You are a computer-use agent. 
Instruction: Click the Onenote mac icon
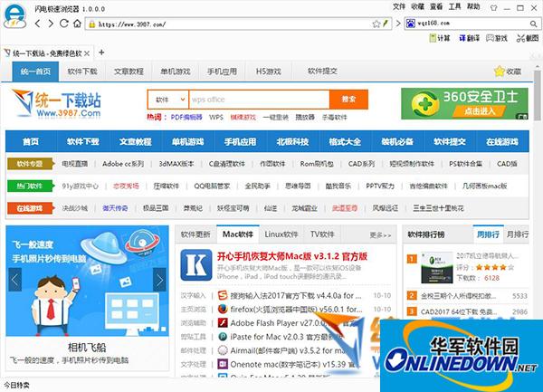[223, 364]
